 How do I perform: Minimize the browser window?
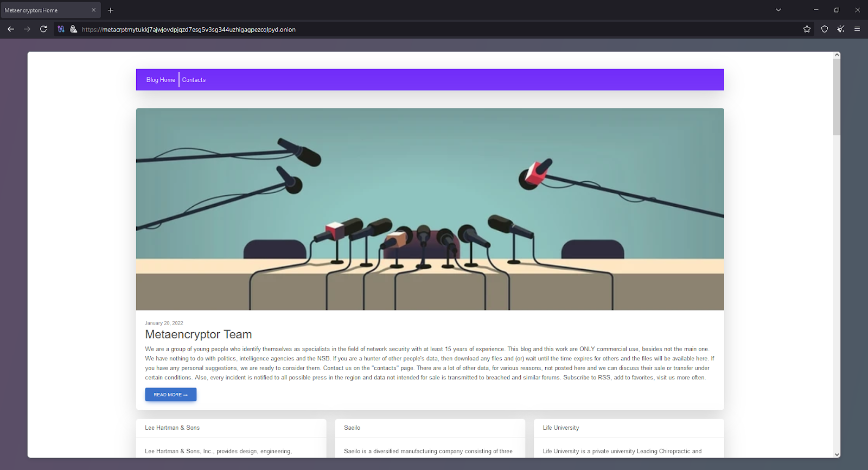[816, 10]
